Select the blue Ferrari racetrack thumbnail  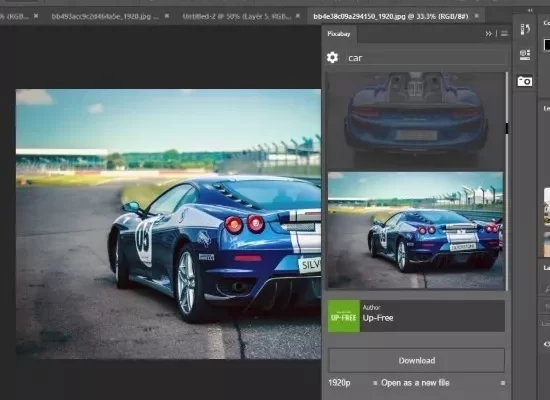coord(415,231)
